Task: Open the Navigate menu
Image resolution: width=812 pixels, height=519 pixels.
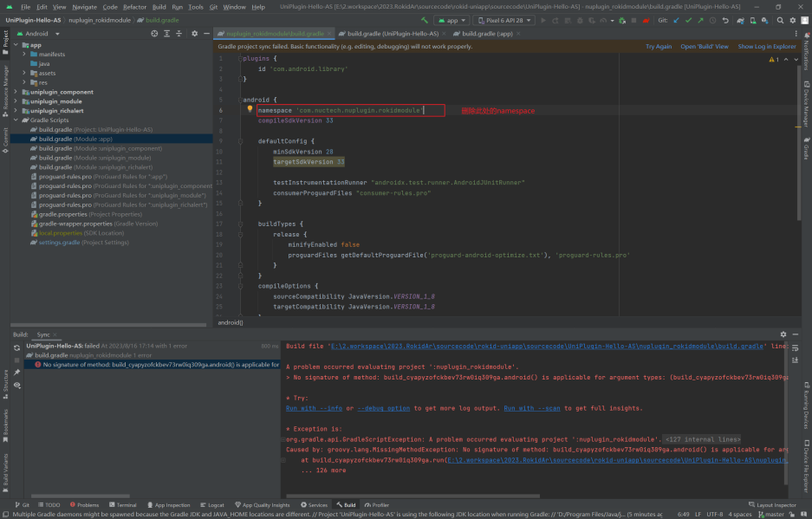Action: click(x=84, y=7)
